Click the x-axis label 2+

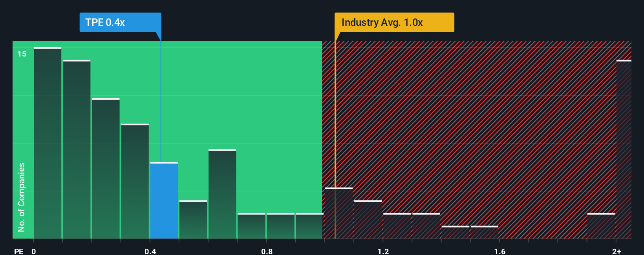(617, 251)
